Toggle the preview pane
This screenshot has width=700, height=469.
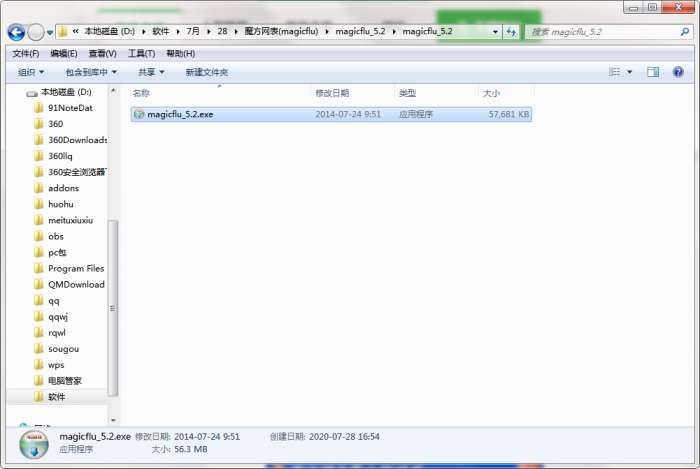[653, 72]
